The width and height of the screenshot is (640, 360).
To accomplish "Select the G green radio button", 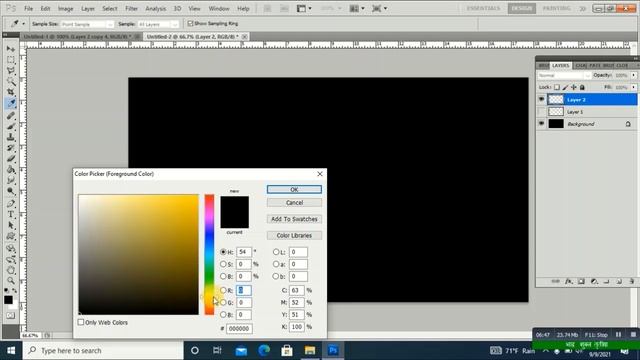I will (223, 302).
